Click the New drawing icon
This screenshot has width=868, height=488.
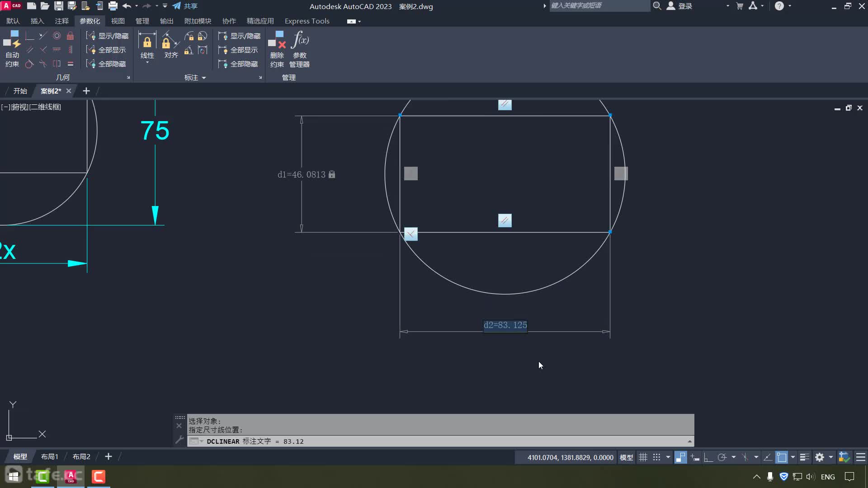(x=31, y=6)
